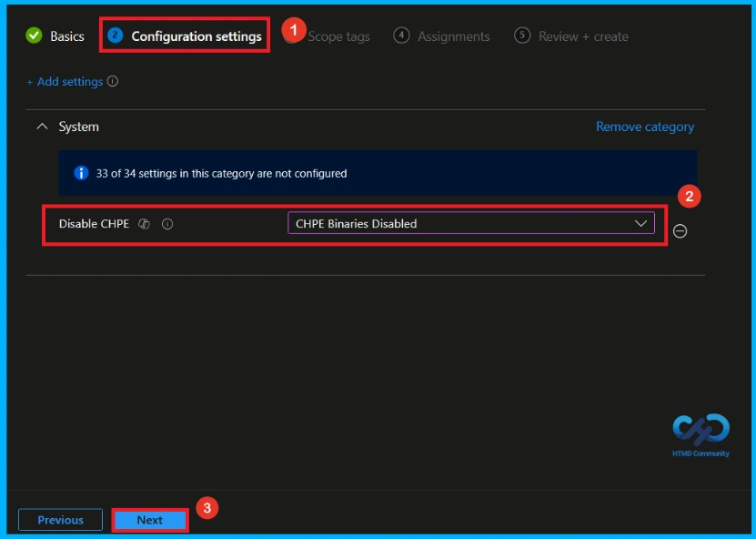
Task: Click the step 4 circle icon for Assignments
Action: click(401, 36)
